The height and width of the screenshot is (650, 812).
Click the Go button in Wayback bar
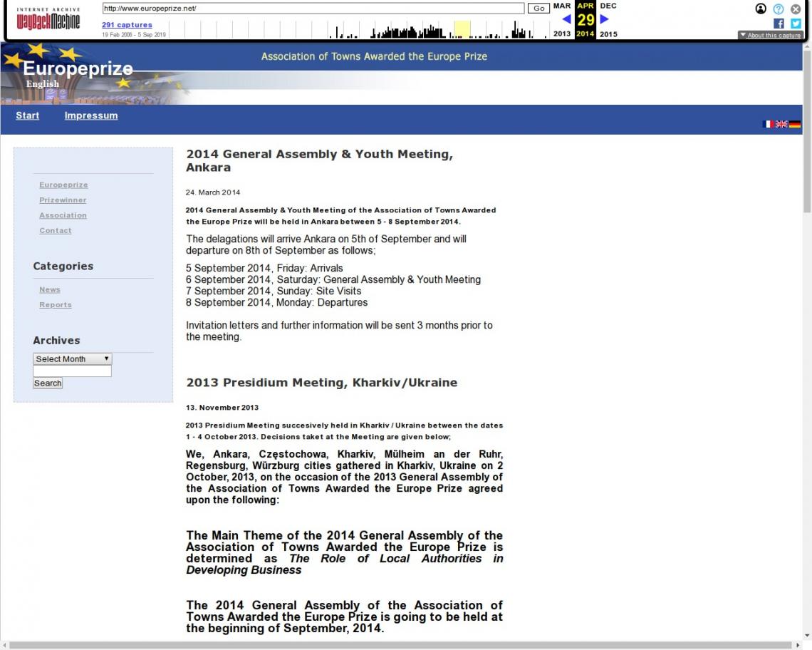click(x=538, y=9)
